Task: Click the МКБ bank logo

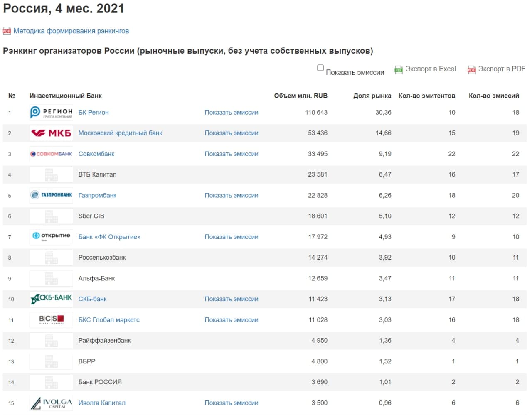Action: (x=51, y=133)
